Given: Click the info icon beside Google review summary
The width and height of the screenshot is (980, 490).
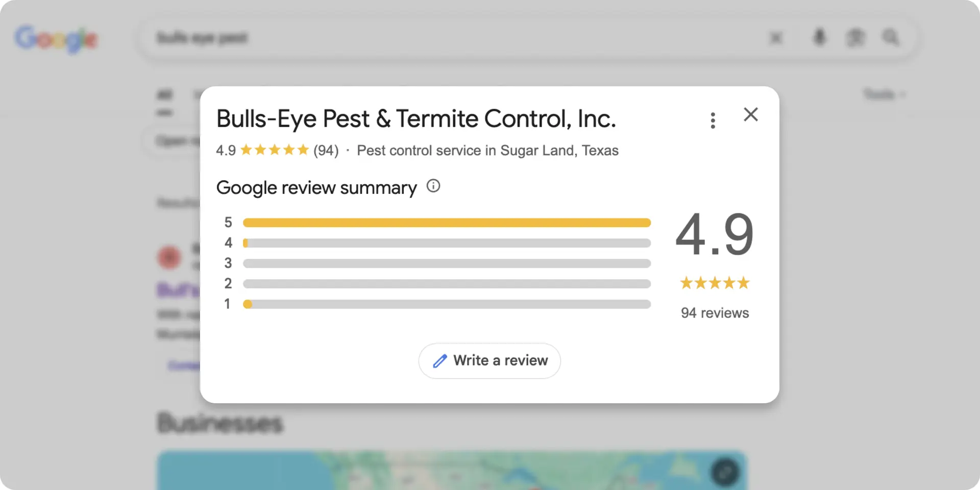Looking at the screenshot, I should [x=433, y=186].
